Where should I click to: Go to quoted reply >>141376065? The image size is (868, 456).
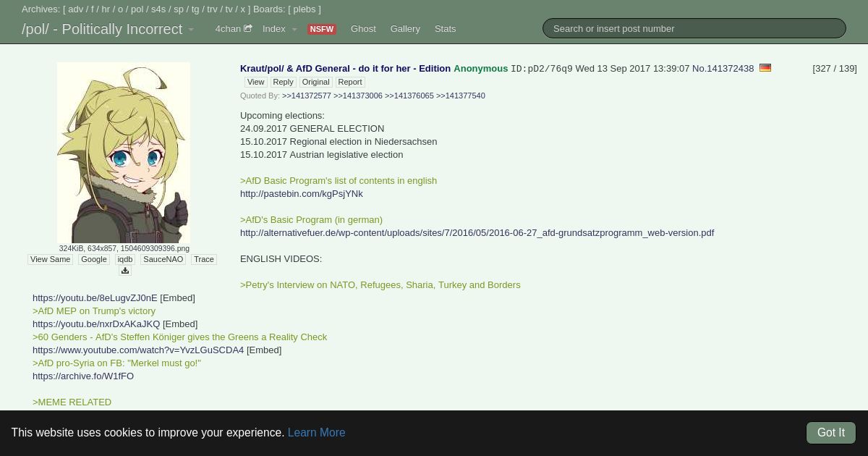(x=409, y=96)
